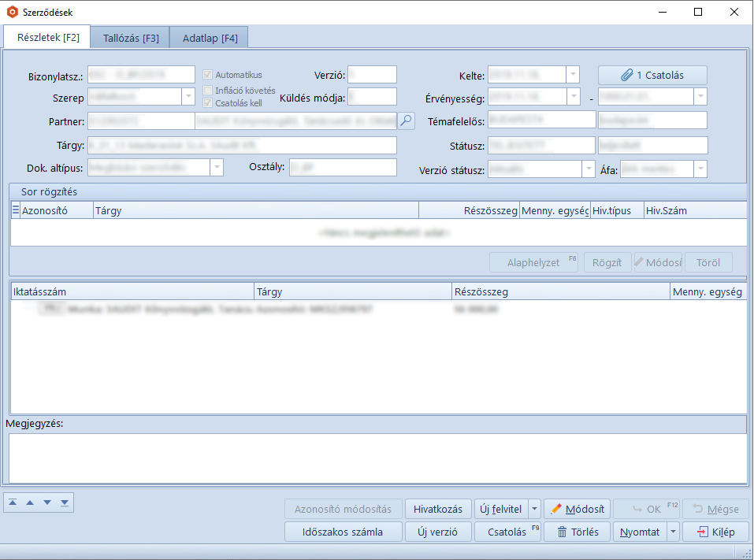The image size is (754, 560).
Task: Expand the Szerep dropdown
Action: (x=188, y=96)
